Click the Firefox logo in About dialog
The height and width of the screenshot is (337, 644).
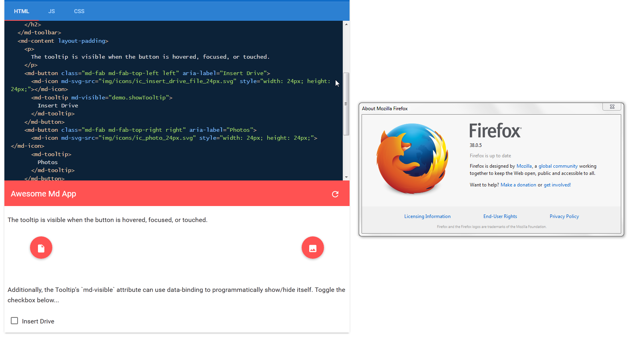(413, 159)
